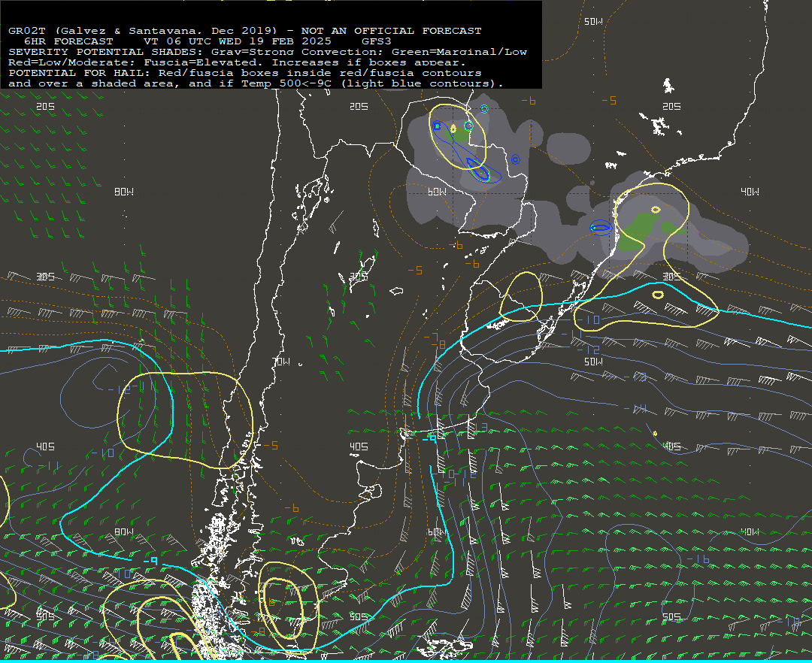
Task: Select the '-14' light blue contour label
Action: point(635,410)
